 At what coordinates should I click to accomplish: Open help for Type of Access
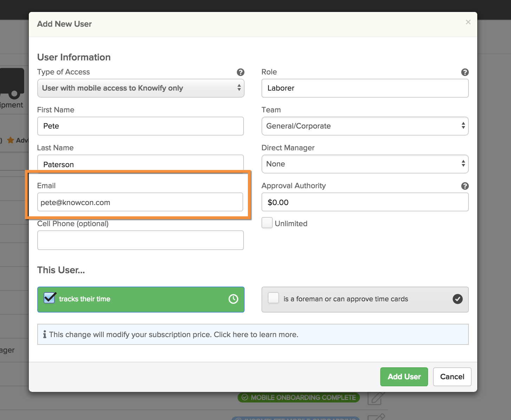(240, 72)
